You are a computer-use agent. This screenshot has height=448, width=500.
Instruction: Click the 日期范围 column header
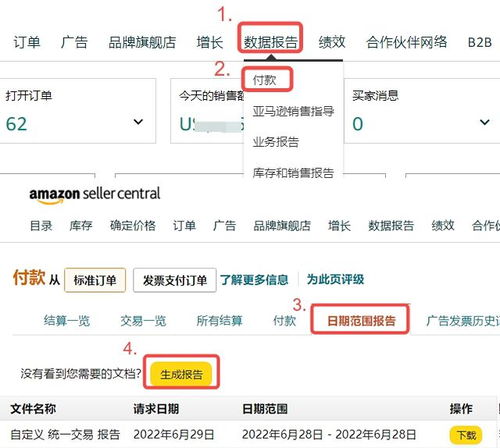tap(265, 409)
